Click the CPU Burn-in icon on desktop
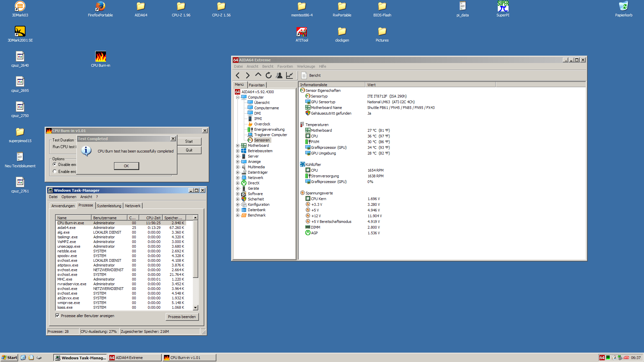The image size is (644, 362). (x=100, y=57)
